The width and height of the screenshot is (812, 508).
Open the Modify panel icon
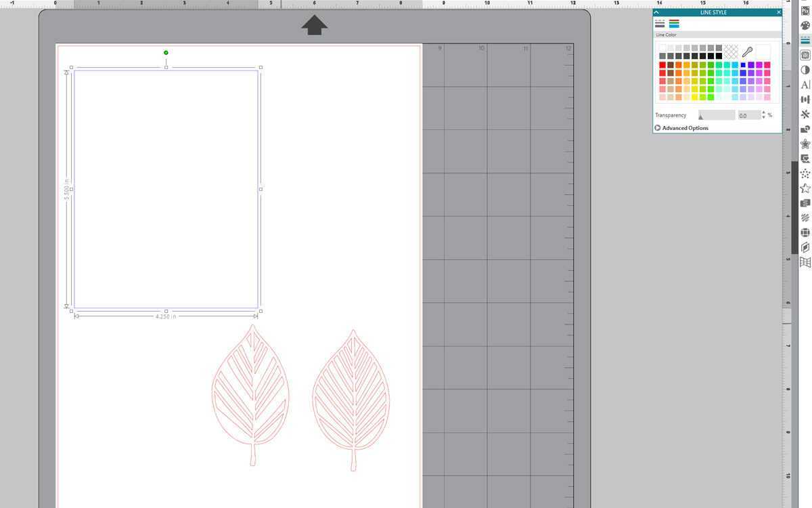(805, 129)
